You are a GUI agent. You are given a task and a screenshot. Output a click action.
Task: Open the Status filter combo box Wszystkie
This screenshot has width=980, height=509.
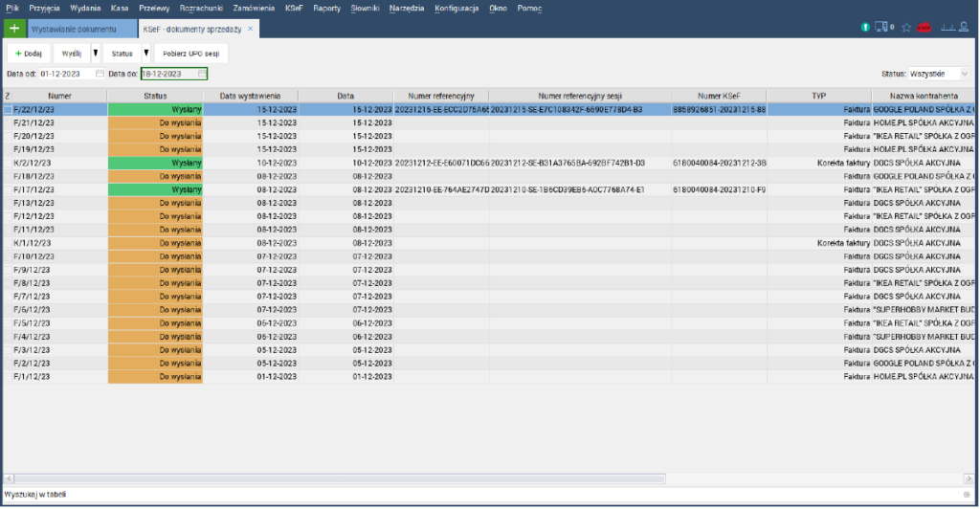click(x=925, y=74)
